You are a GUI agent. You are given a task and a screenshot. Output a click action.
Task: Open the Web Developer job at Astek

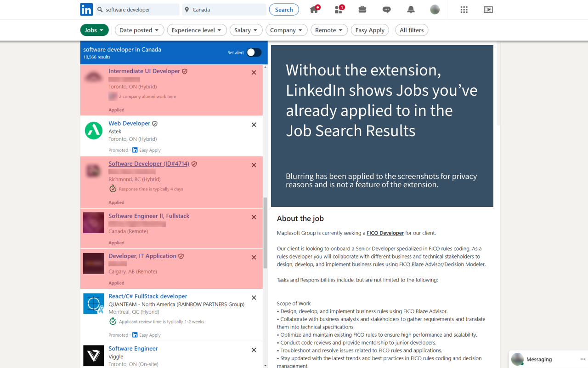(130, 123)
